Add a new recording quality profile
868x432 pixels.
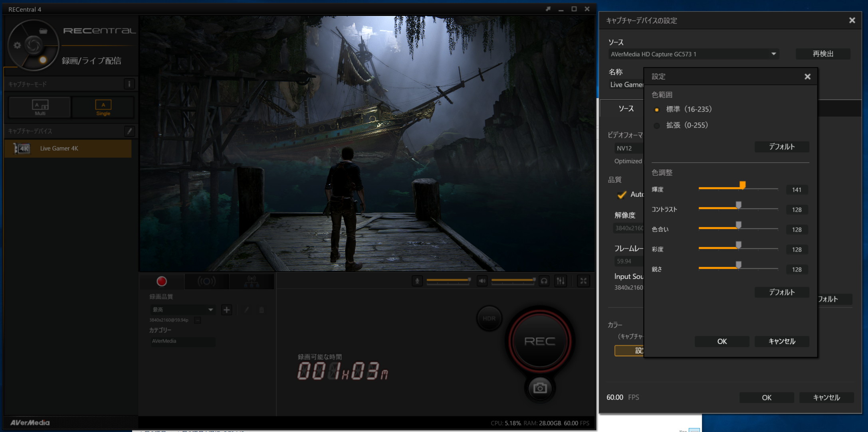[x=226, y=310]
